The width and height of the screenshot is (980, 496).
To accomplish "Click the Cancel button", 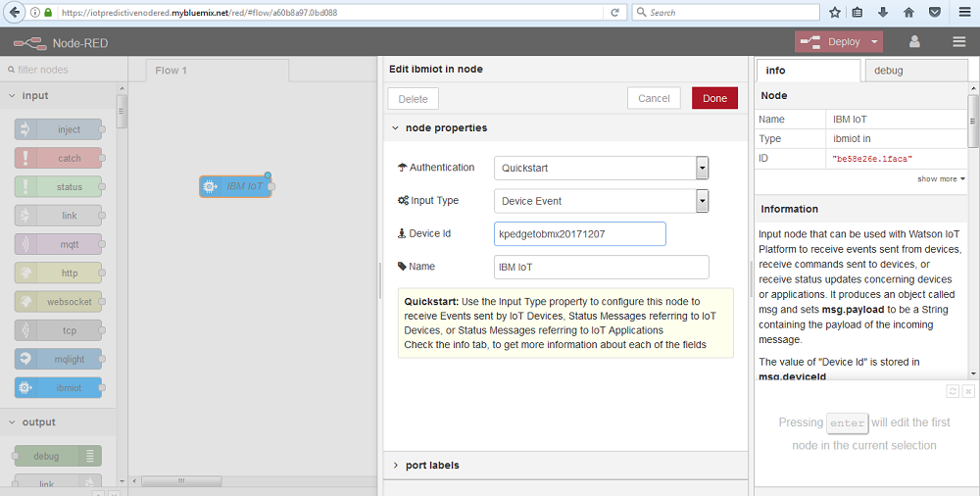I will [654, 98].
